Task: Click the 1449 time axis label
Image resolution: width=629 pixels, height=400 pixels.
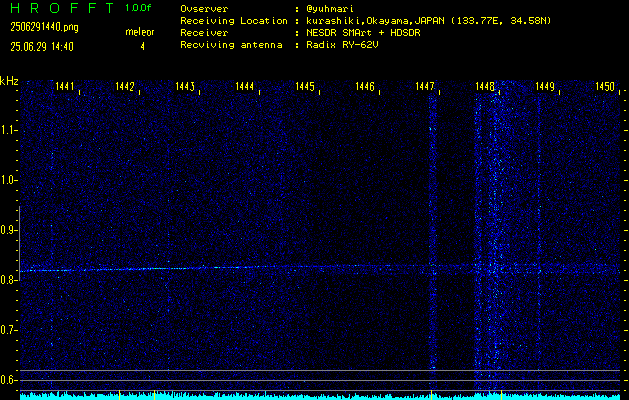Action: [x=545, y=86]
